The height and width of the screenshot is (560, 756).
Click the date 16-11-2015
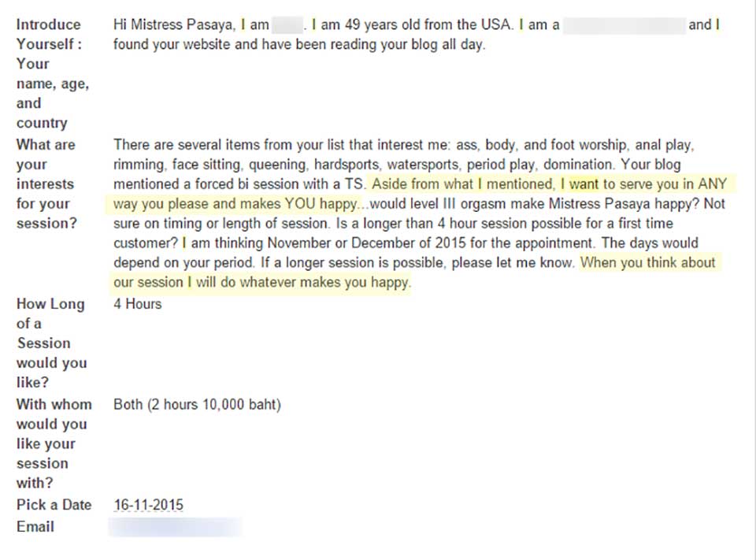(149, 505)
